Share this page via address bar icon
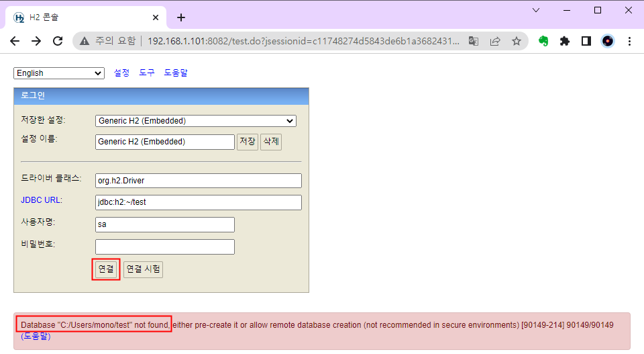 495,41
